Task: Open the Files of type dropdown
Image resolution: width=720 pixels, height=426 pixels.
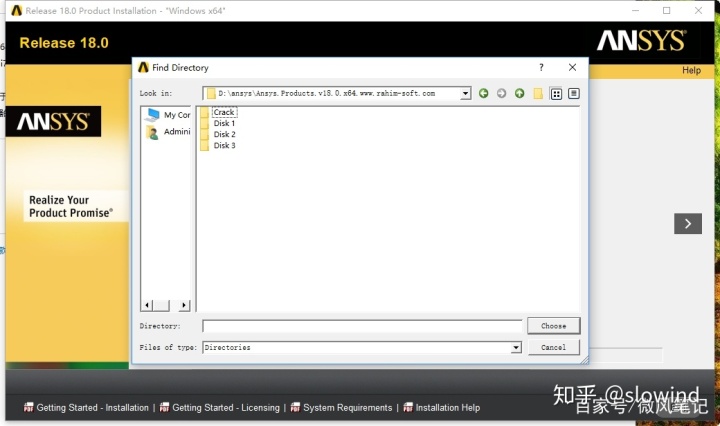Action: click(516, 348)
